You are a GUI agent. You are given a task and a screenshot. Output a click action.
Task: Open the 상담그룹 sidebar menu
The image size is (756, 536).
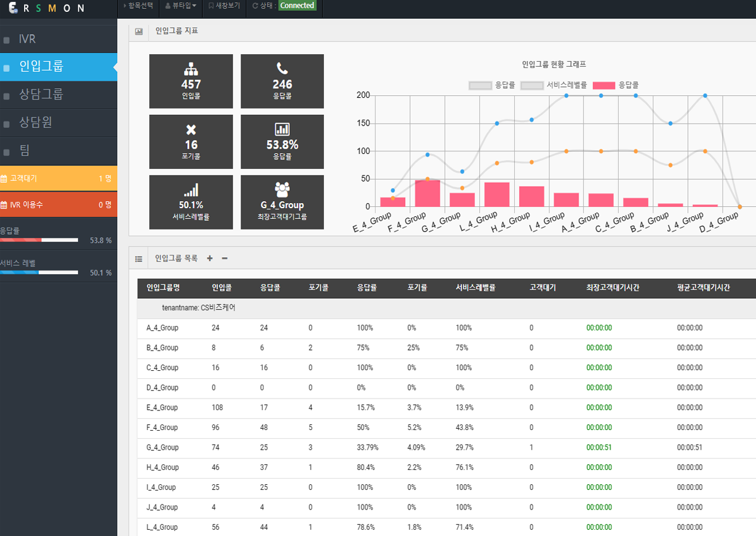point(41,95)
